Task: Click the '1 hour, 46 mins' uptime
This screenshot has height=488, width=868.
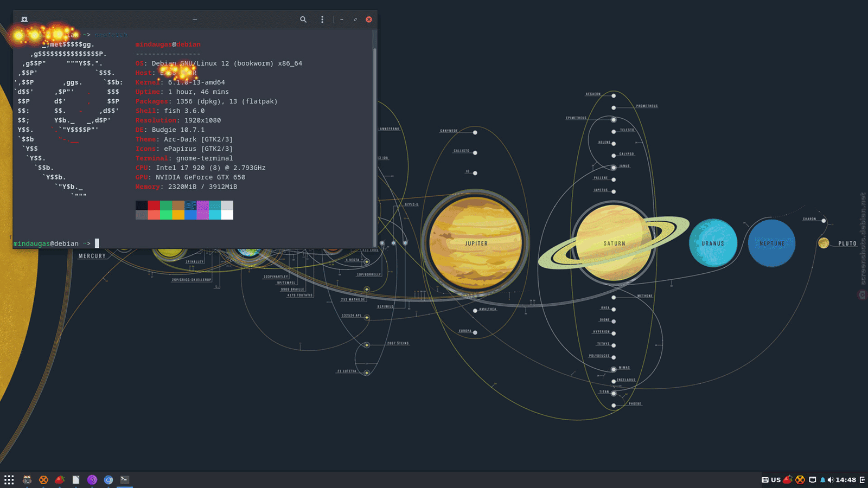Action: (199, 92)
